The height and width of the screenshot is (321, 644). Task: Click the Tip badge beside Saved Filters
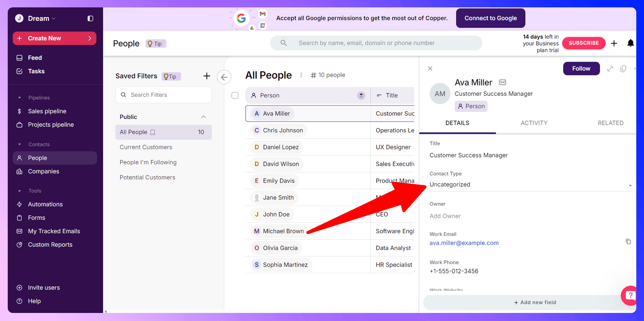171,76
